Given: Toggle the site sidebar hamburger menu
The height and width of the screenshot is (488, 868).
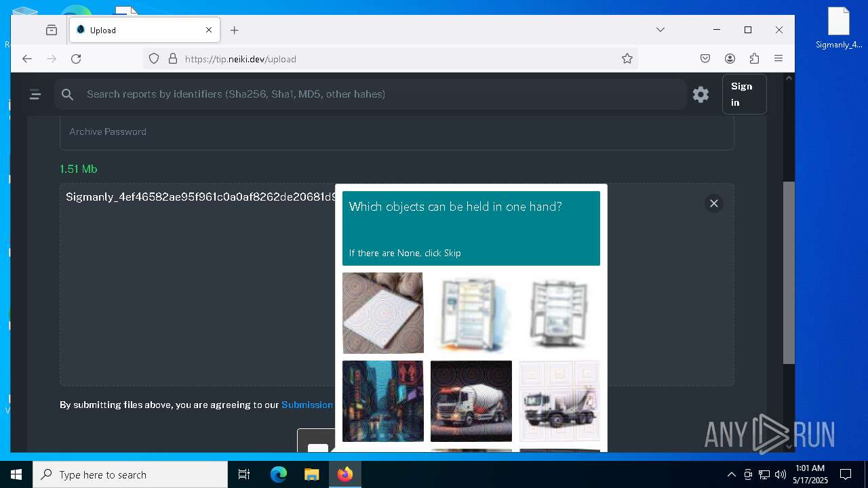Looking at the screenshot, I should tap(35, 94).
